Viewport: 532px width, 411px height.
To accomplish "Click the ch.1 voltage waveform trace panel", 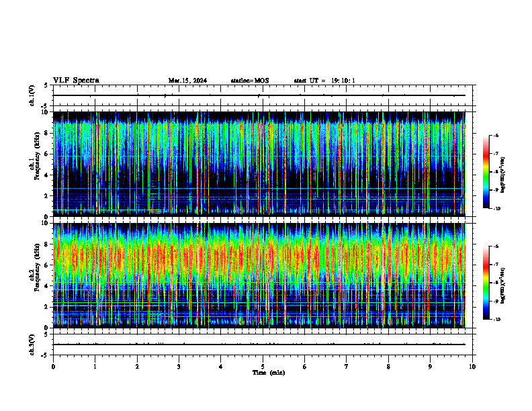I will (x=263, y=95).
